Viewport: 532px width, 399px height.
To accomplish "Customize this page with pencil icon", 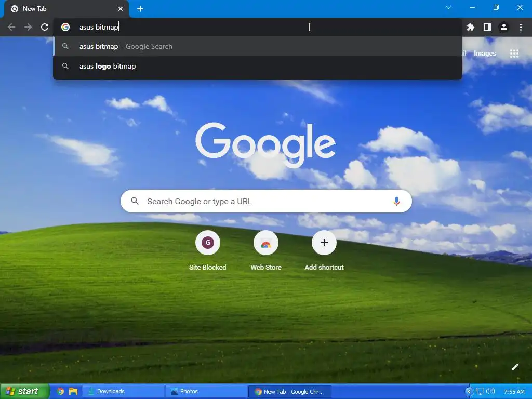I will [x=515, y=367].
